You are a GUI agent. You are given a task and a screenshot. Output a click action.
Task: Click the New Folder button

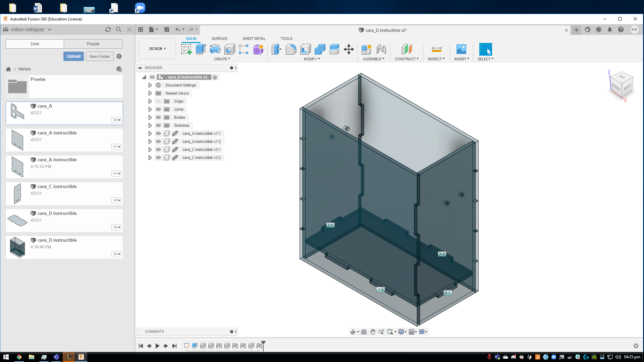pos(100,56)
